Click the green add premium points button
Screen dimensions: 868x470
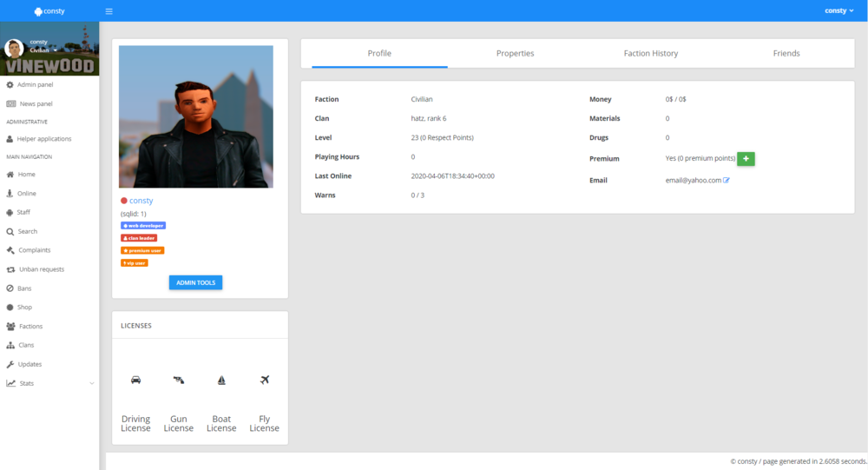[746, 158]
